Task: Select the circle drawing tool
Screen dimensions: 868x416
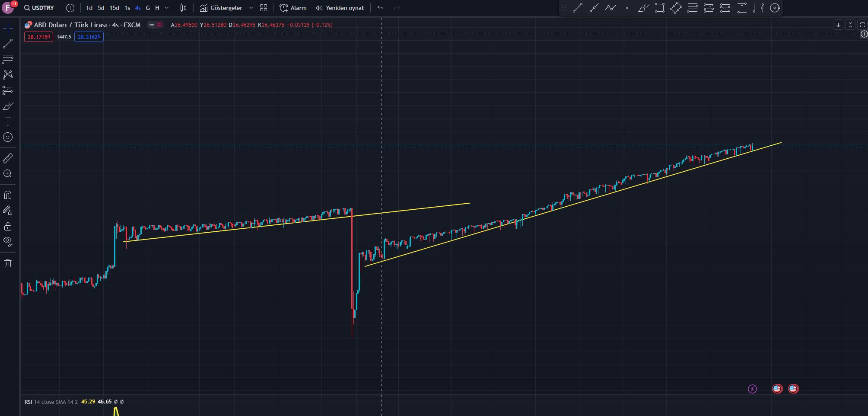Action: (775, 8)
